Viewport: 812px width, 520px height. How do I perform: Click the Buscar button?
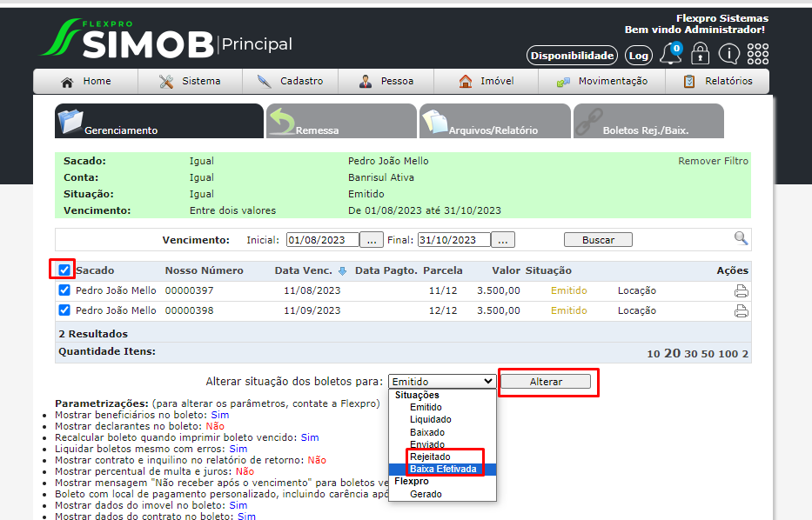coord(598,240)
